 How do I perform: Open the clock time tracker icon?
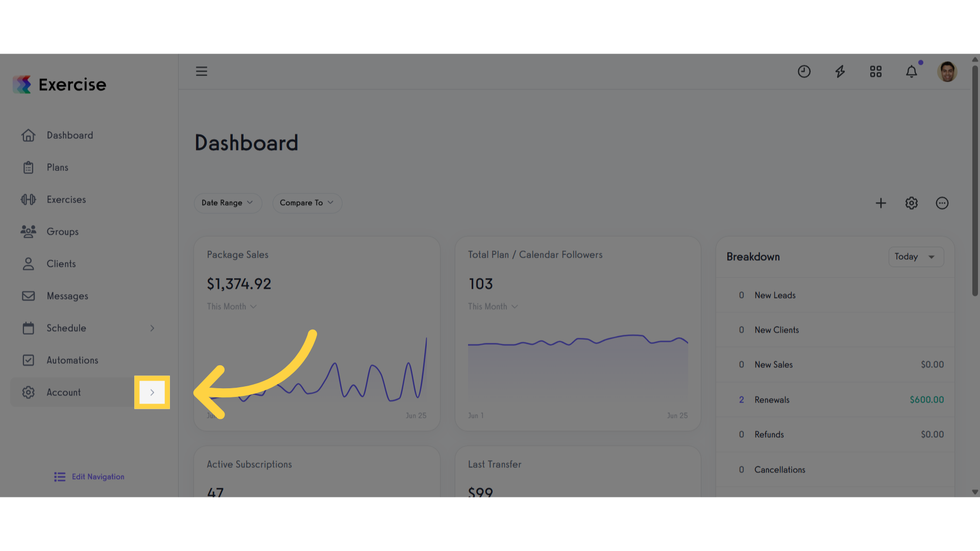click(x=804, y=71)
